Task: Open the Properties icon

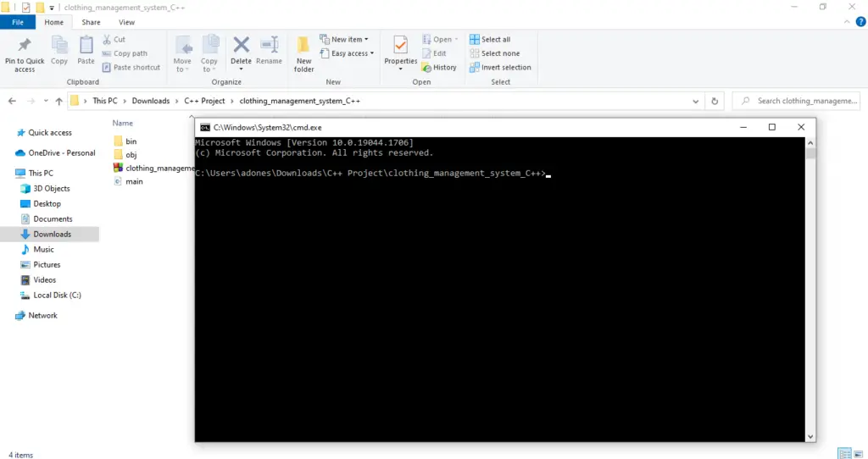Action: click(x=400, y=46)
